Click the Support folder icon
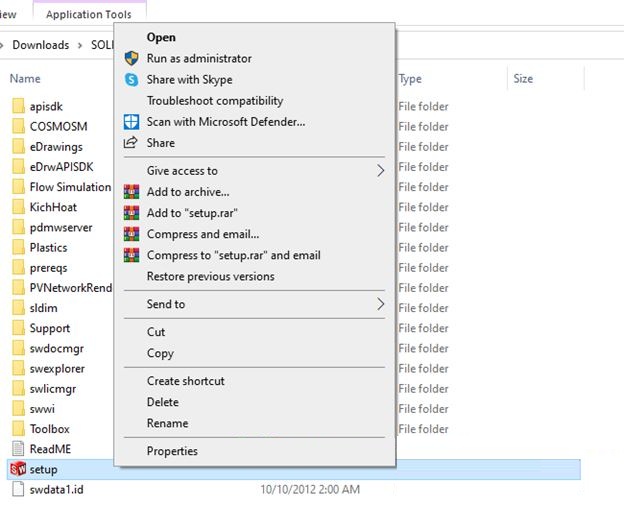 (x=18, y=328)
